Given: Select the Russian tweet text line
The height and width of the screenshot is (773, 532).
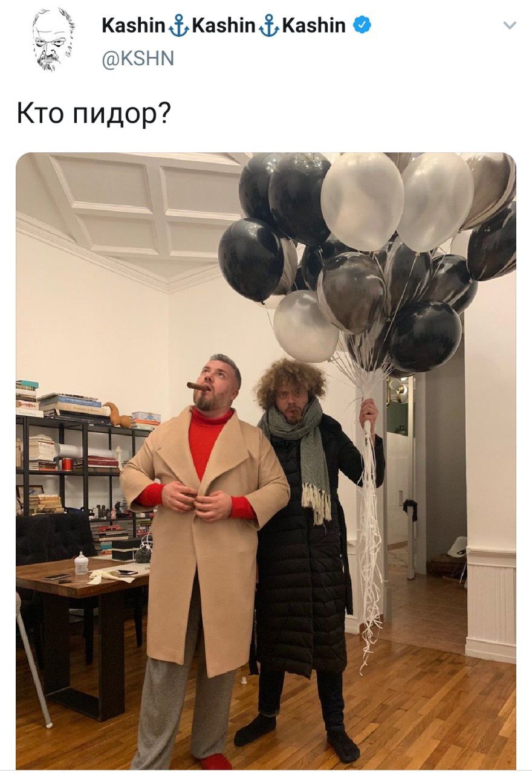Looking at the screenshot, I should pyautogui.click(x=94, y=114).
